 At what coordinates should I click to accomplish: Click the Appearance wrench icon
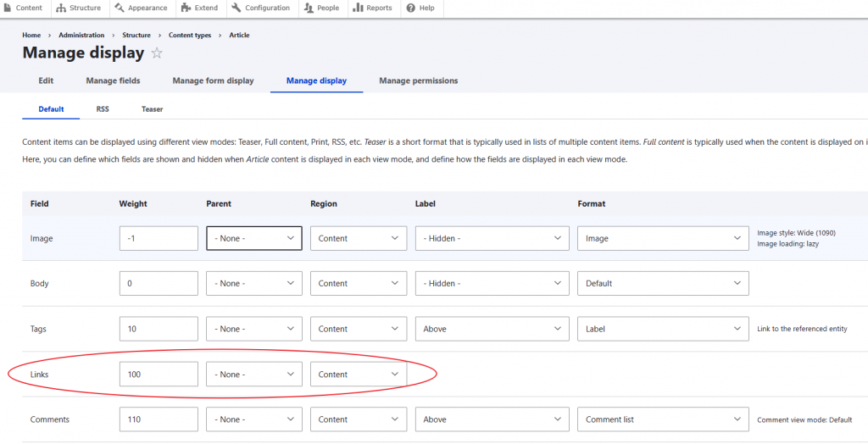coord(120,8)
